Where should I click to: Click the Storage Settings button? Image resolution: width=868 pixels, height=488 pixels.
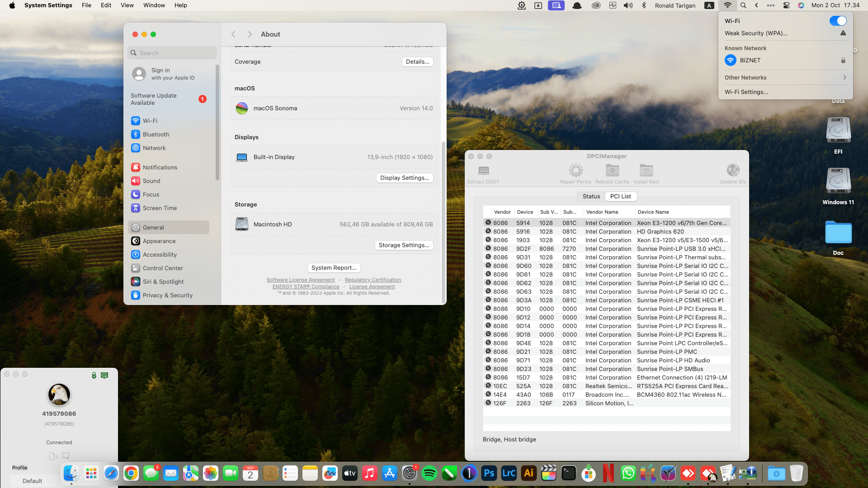coord(404,245)
